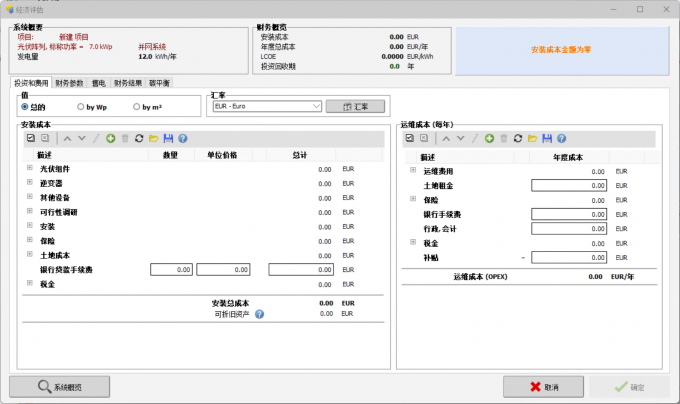Viewport: 680px width, 404px height.
Task: Click the 补贴 annual cost field
Action: point(569,257)
